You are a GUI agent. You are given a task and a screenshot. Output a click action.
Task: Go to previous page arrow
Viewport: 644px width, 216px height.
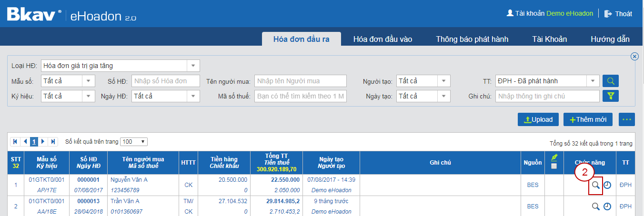[x=25, y=142]
